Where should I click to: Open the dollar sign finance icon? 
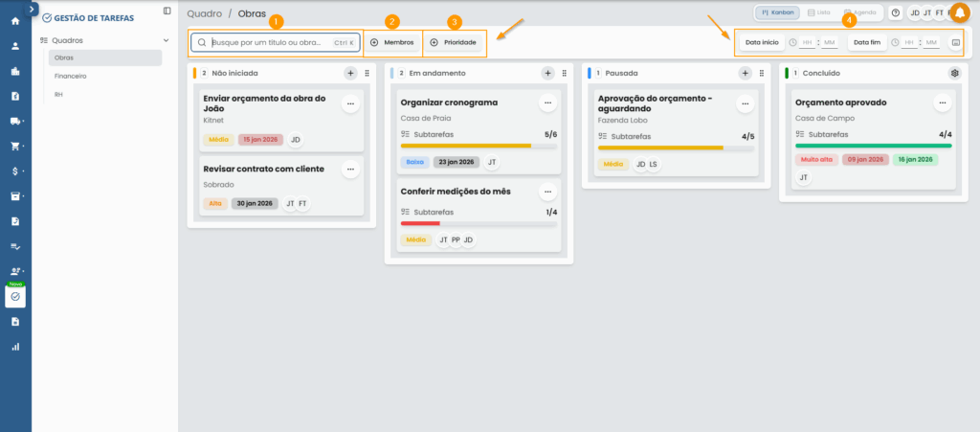pyautogui.click(x=15, y=171)
